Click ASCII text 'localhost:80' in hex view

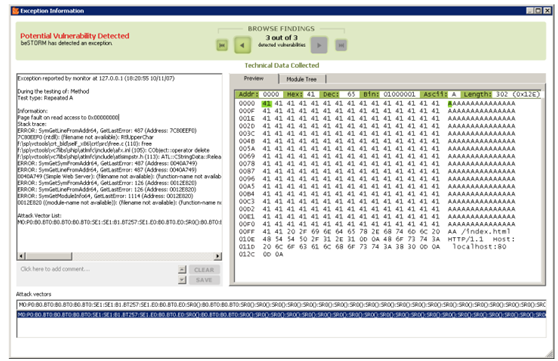click(x=479, y=246)
